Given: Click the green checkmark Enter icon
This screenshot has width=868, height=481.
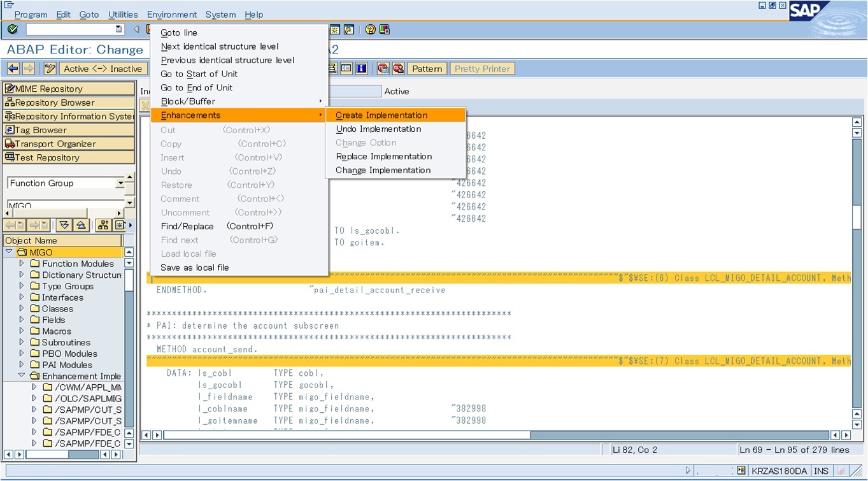Looking at the screenshot, I should pyautogui.click(x=11, y=29).
